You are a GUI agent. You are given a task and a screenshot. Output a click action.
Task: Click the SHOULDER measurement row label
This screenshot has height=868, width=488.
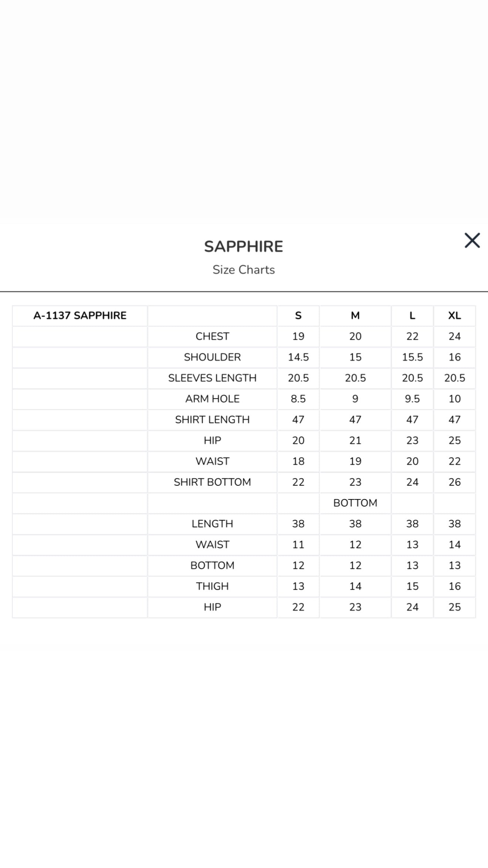pyautogui.click(x=212, y=357)
